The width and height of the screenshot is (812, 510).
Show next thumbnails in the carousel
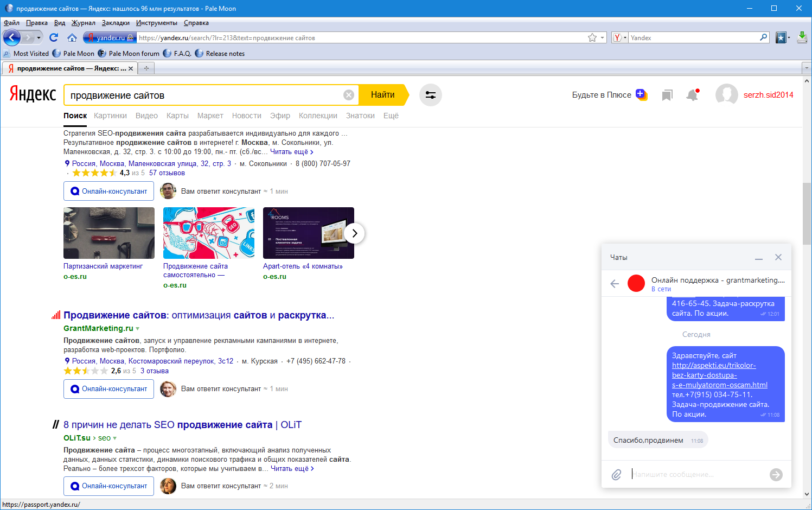354,233
